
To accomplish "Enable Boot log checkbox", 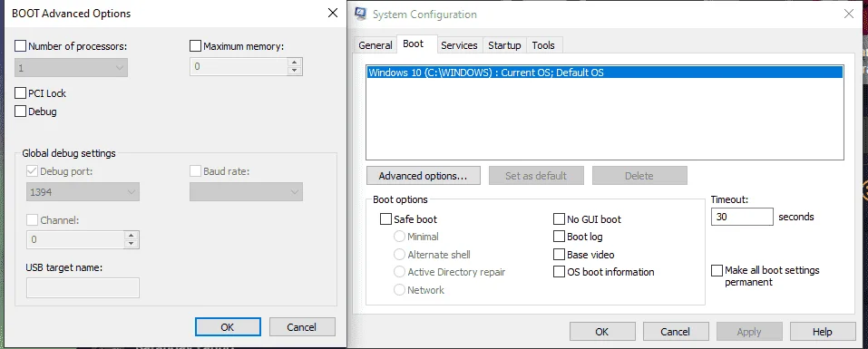I will click(559, 237).
